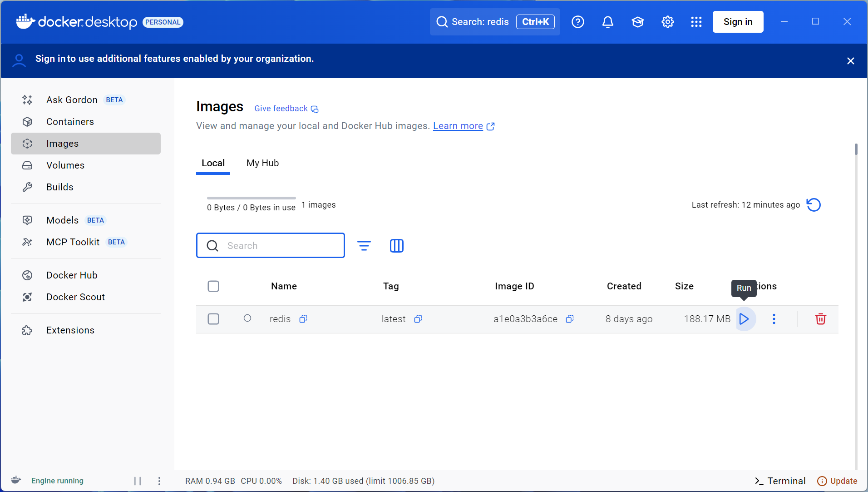
Task: Switch to the Local tab
Action: (x=213, y=164)
